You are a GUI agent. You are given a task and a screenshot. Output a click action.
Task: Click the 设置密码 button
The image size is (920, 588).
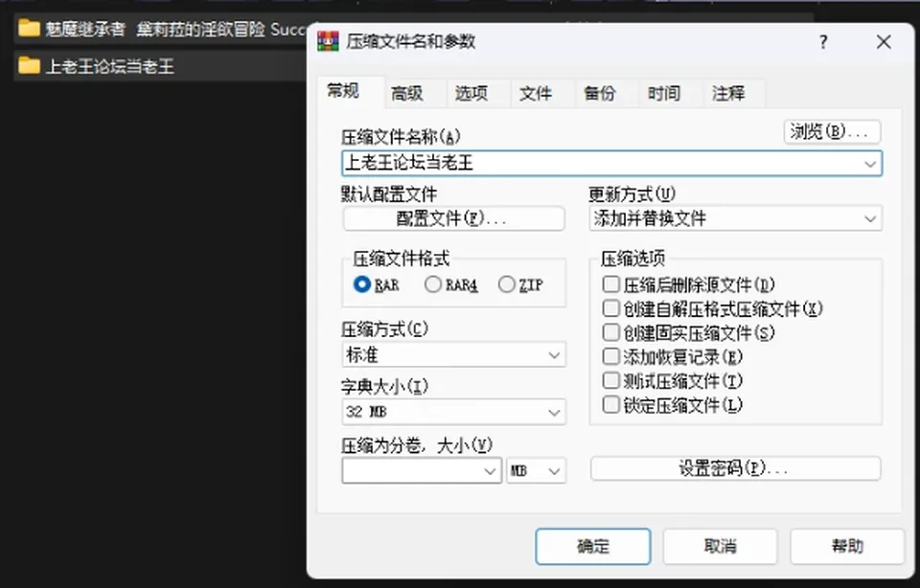click(735, 468)
